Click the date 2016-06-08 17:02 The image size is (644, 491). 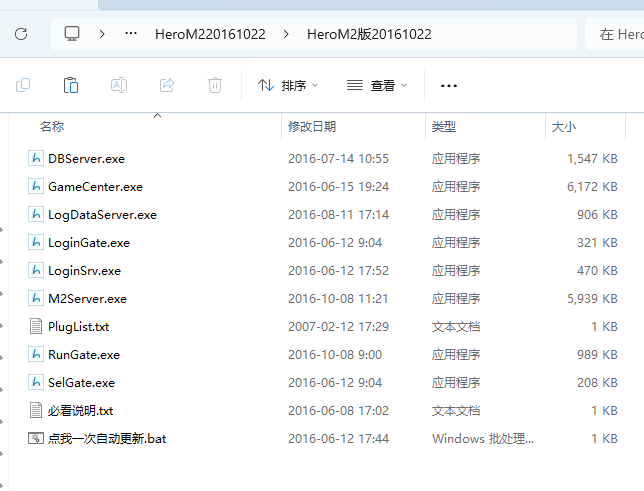pyautogui.click(x=338, y=410)
